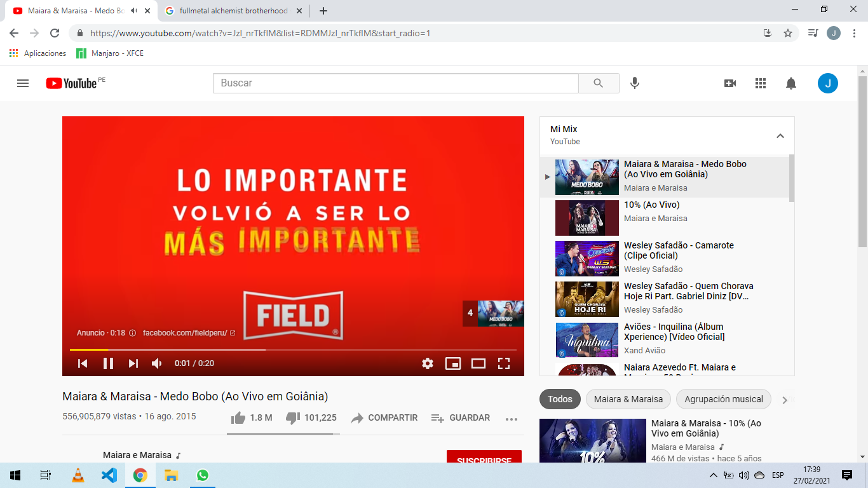Image resolution: width=868 pixels, height=488 pixels.
Task: Open Maiara e Maraisa channel name
Action: coord(137,455)
